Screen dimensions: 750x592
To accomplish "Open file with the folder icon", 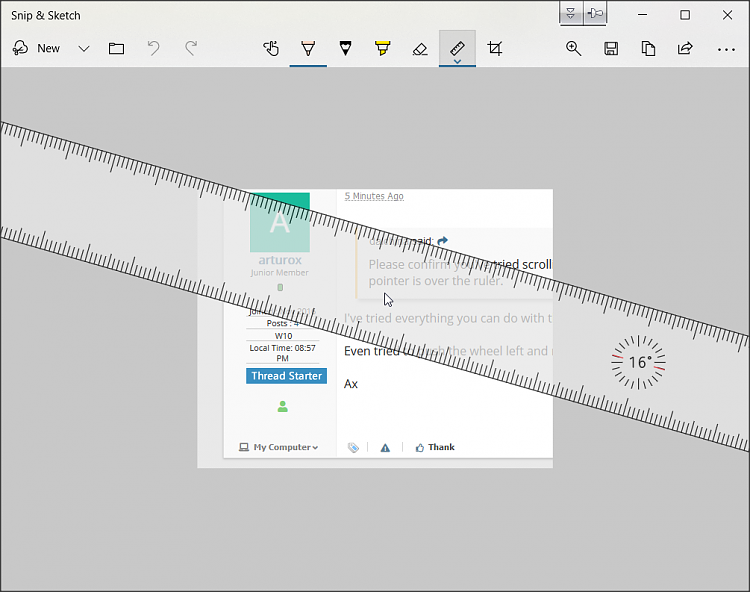I will point(116,48).
